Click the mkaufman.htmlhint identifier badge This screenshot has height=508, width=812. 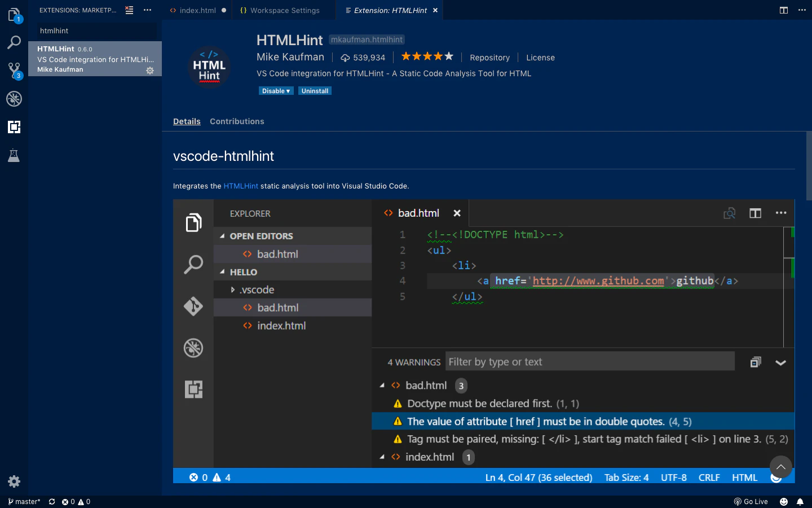pos(367,40)
